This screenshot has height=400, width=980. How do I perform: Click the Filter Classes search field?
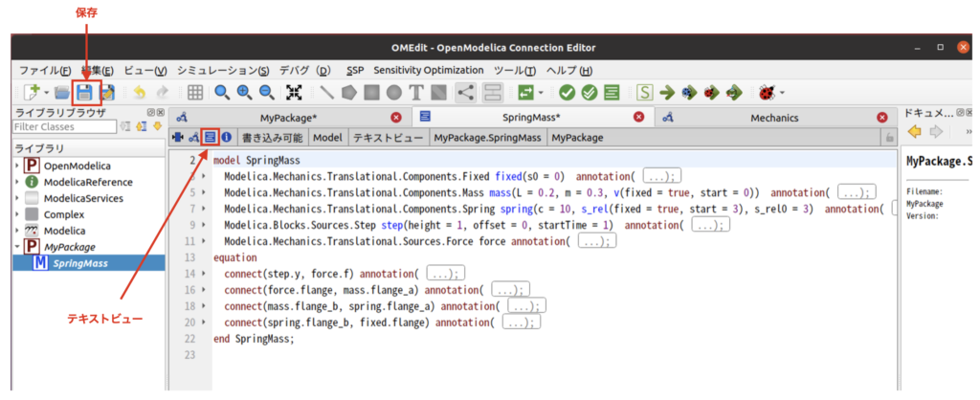coord(64,127)
